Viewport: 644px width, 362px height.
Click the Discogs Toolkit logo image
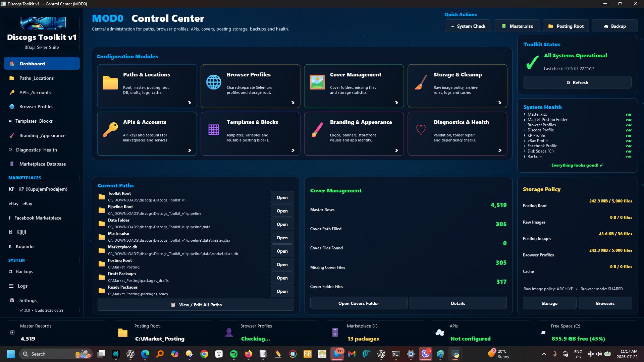click(x=43, y=23)
